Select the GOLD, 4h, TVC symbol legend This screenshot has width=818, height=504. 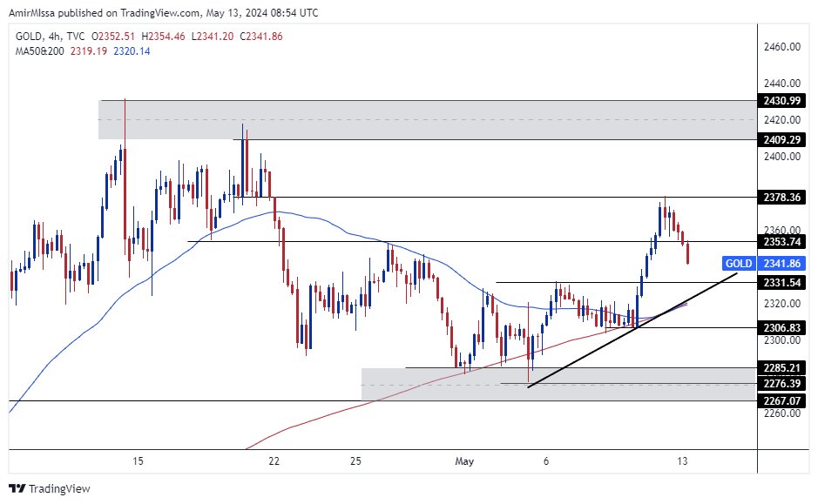51,36
